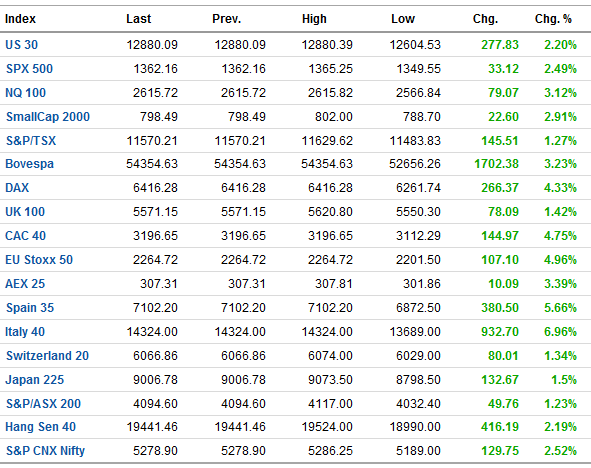Select Spain 35 low value 6872.50
The image size is (591, 468).
click(418, 308)
